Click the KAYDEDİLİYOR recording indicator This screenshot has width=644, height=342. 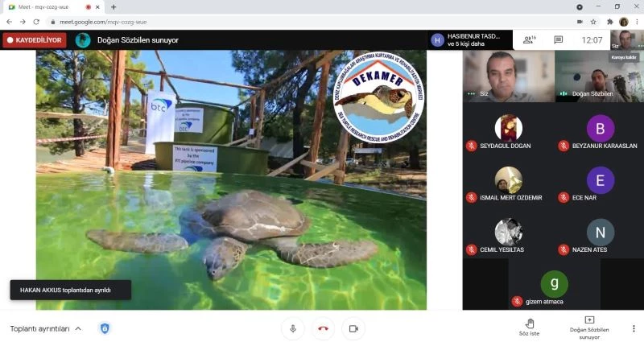click(x=34, y=39)
